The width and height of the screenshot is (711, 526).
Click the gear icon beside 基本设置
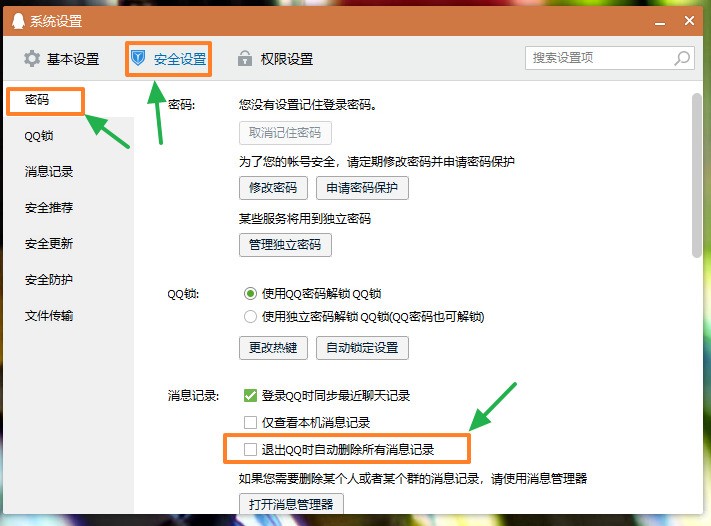[32, 58]
